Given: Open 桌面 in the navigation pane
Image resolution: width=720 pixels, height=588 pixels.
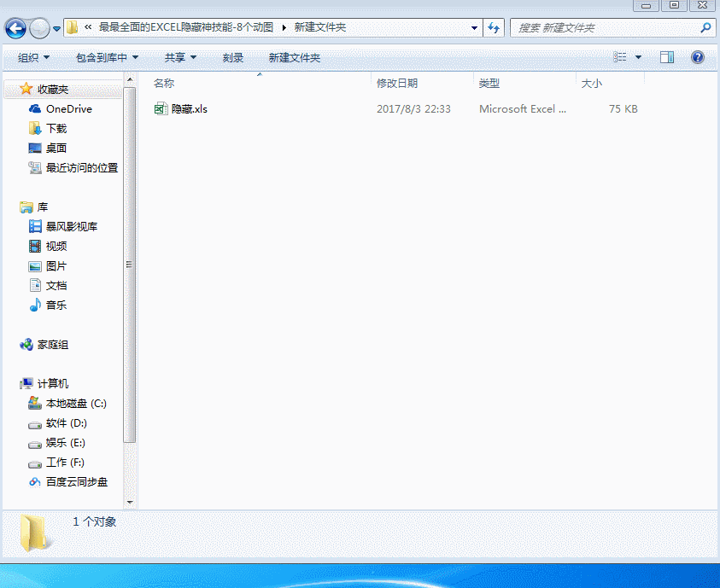Looking at the screenshot, I should click(x=56, y=148).
